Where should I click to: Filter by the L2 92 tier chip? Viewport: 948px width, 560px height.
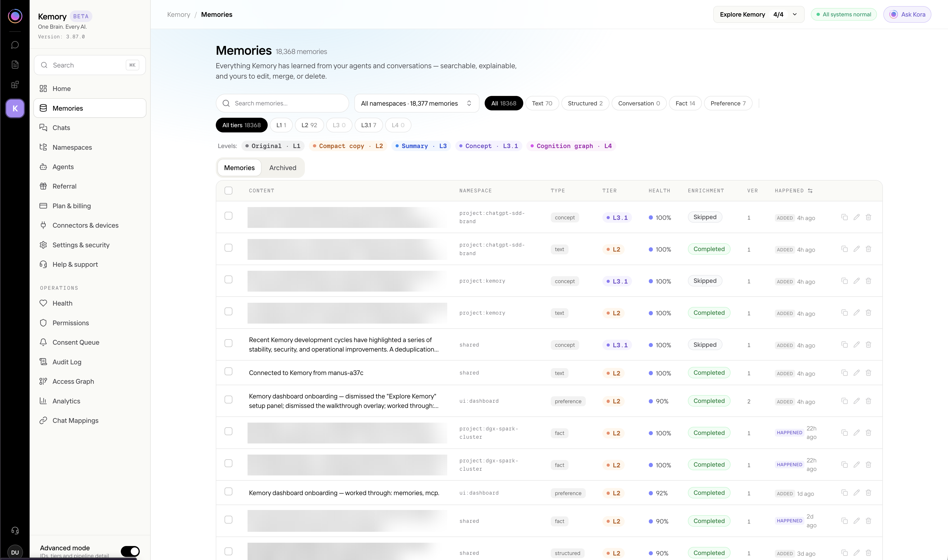[x=309, y=125]
